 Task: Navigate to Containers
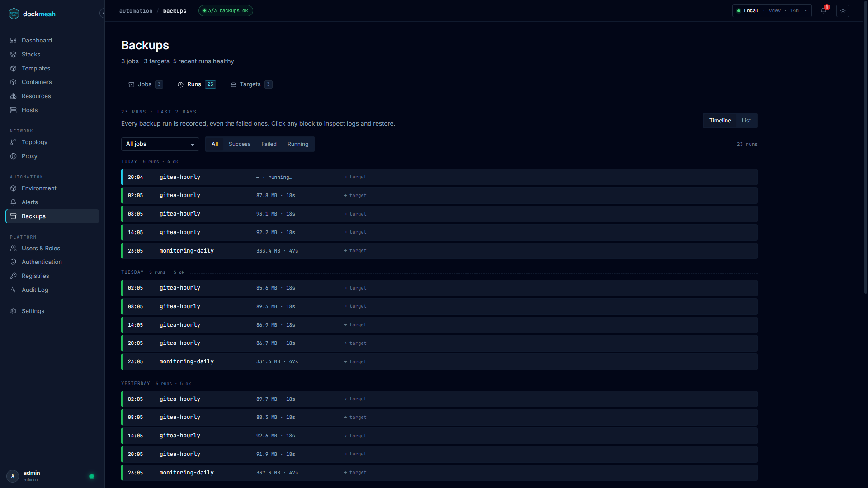[52, 82]
